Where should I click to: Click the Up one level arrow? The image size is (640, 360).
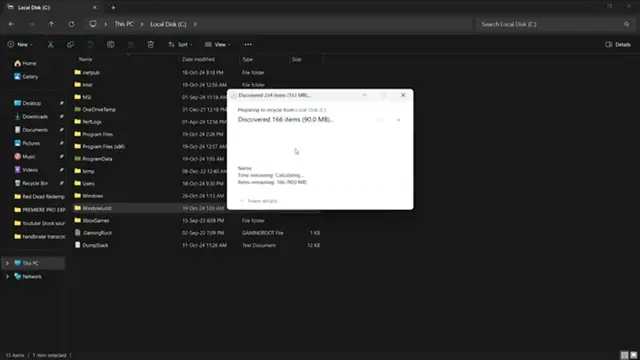point(51,24)
